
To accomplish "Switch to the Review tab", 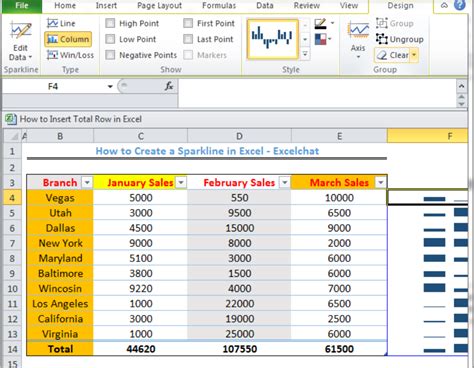I will 307,5.
